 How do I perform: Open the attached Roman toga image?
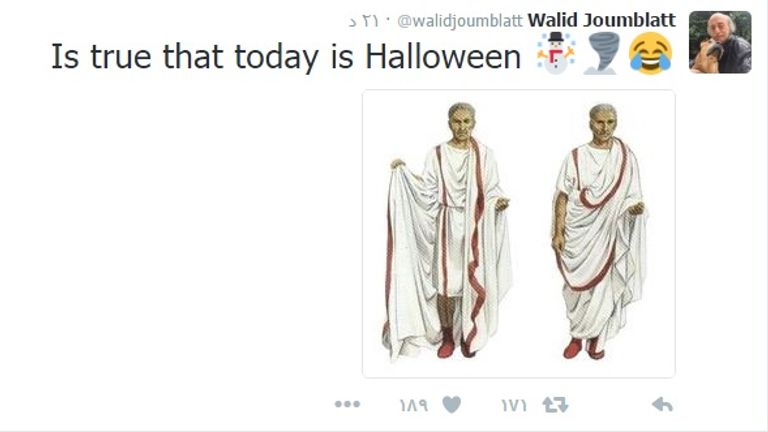(x=519, y=234)
